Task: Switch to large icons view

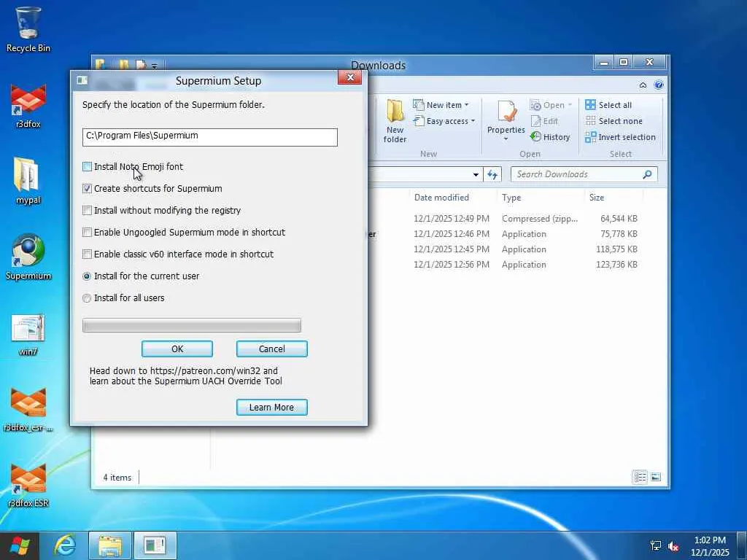Action: 656,477
